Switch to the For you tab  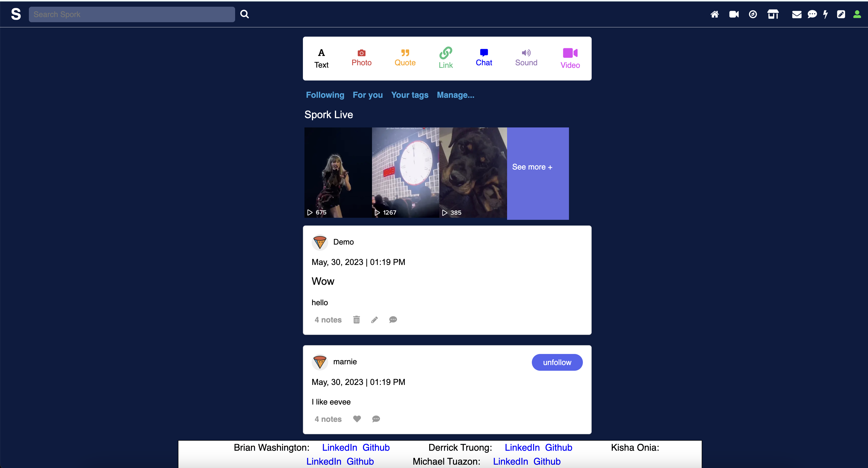click(x=368, y=95)
